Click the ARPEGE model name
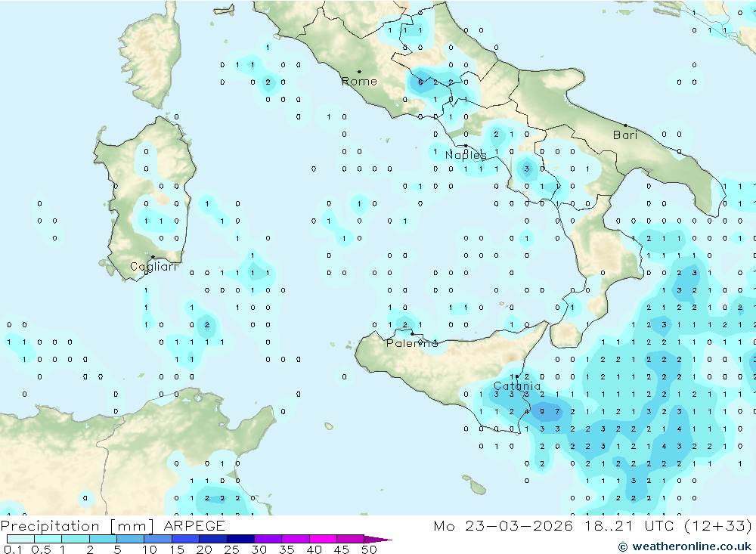The image size is (756, 554). 194,525
